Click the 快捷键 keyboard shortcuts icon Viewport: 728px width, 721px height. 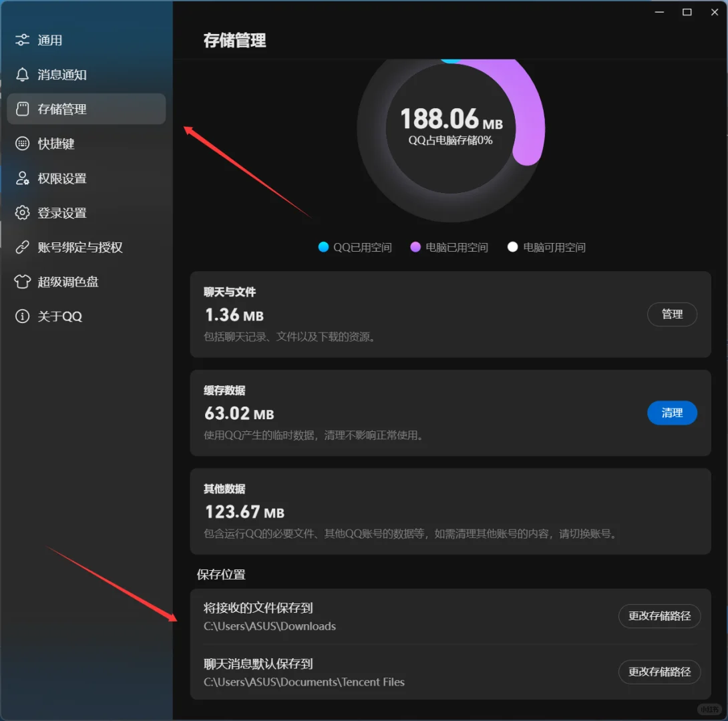coord(21,144)
